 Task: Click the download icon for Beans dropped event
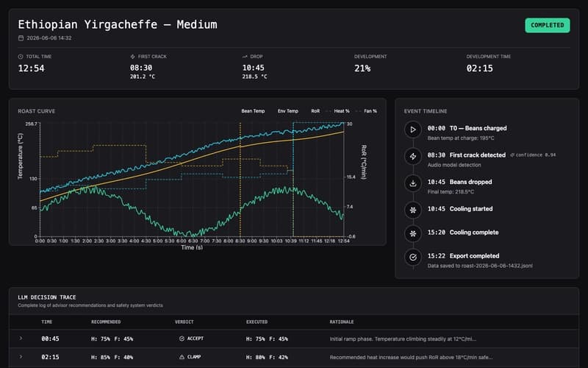pos(413,183)
